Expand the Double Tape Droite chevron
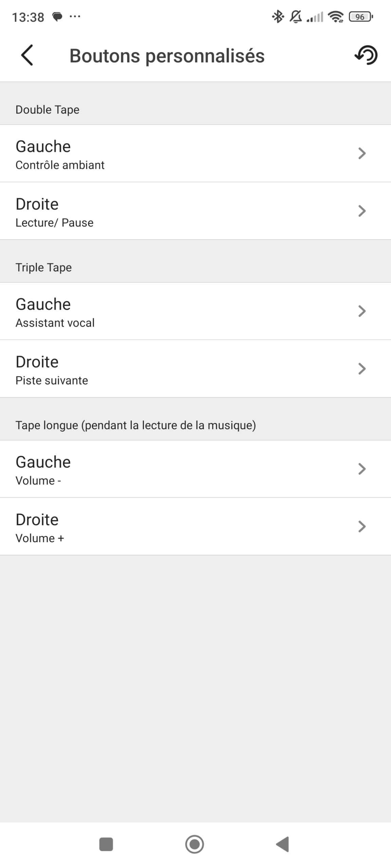The image size is (391, 868). (x=362, y=211)
